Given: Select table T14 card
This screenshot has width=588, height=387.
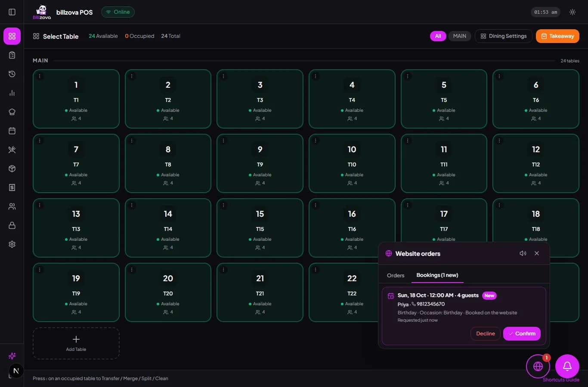Looking at the screenshot, I should coord(168,228).
